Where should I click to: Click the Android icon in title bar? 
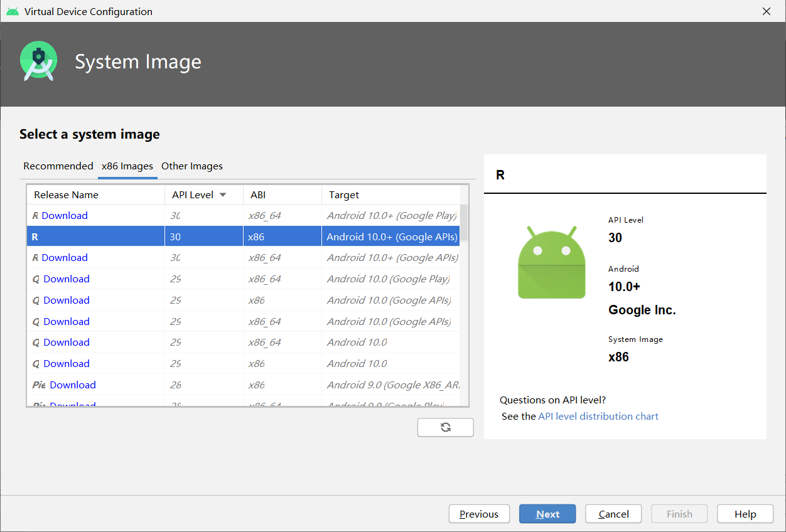coord(13,11)
